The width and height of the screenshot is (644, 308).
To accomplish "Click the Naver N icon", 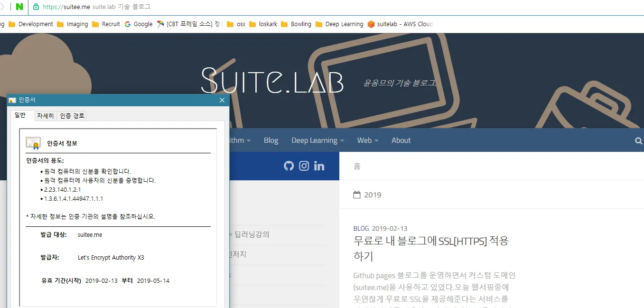I will pyautogui.click(x=19, y=7).
